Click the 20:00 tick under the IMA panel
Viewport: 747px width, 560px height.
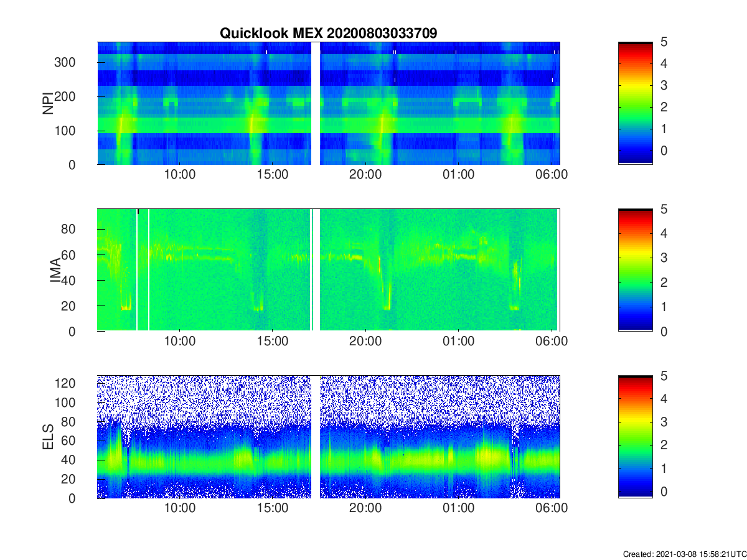coord(365,342)
